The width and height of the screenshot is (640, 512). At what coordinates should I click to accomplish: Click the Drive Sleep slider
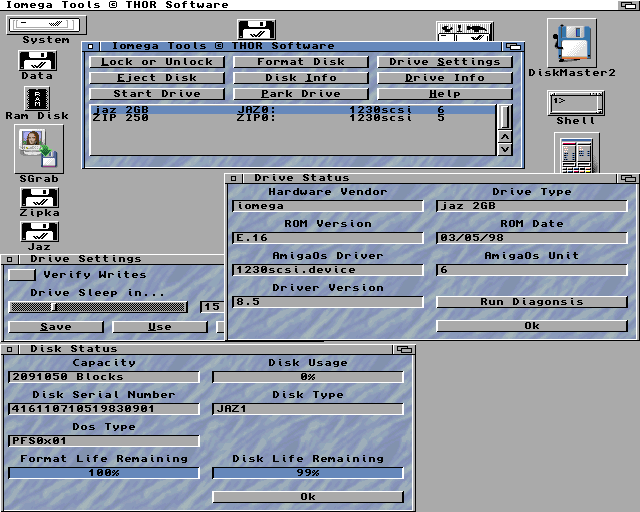pos(98,307)
